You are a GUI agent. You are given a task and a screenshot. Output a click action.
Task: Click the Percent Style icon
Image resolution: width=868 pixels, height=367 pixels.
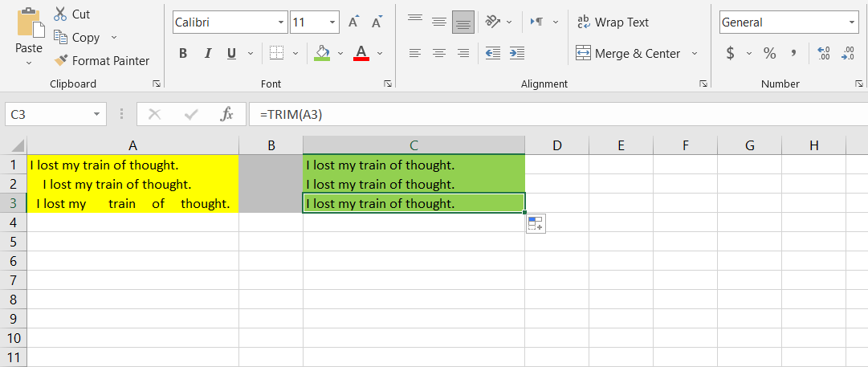769,54
